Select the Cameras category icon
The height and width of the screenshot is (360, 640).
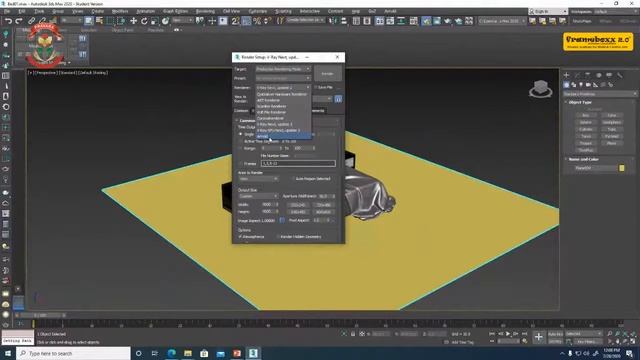tap(589, 85)
